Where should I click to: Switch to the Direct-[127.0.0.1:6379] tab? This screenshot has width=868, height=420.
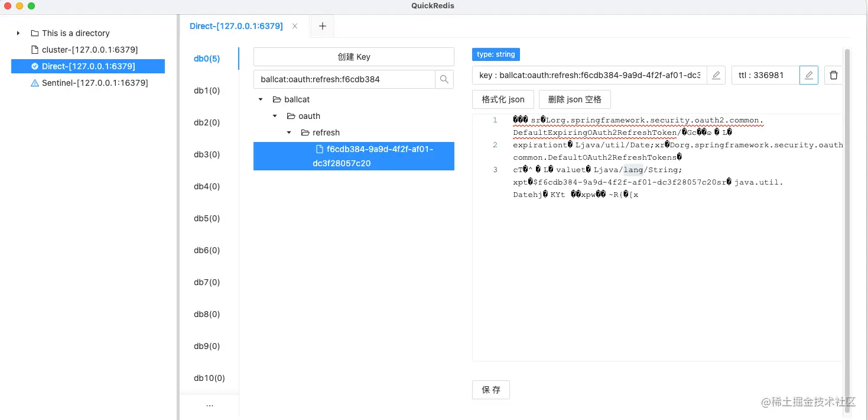(x=236, y=26)
